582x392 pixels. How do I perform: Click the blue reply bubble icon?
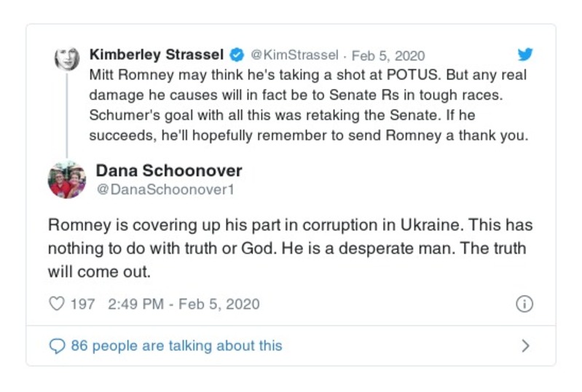(x=56, y=345)
